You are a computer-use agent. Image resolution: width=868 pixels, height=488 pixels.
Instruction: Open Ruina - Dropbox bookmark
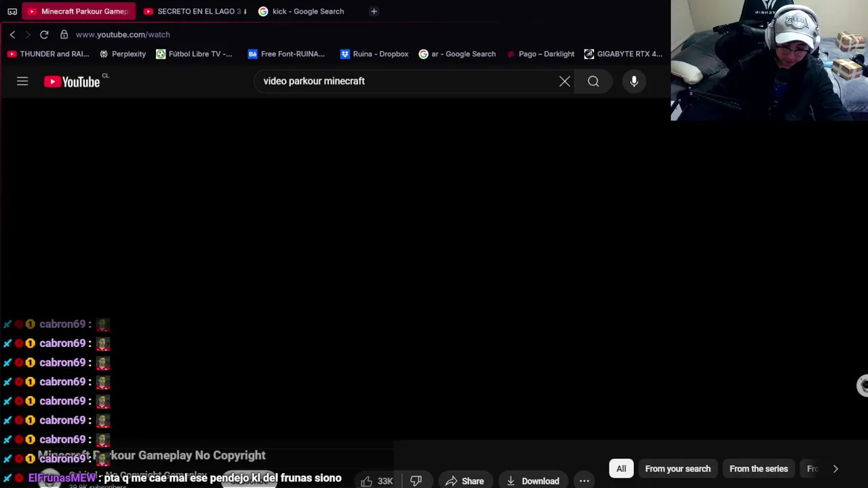click(374, 54)
